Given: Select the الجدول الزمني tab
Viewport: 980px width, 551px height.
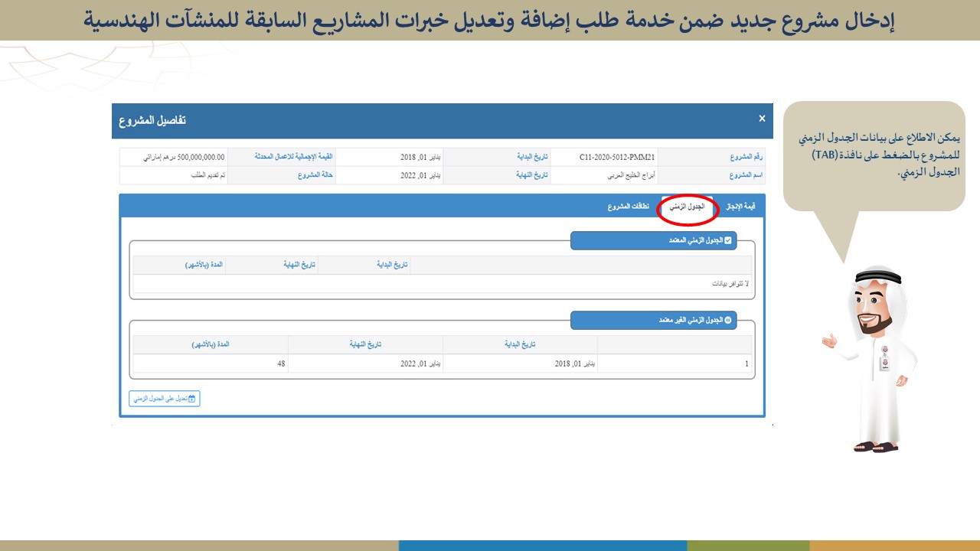Looking at the screenshot, I should [688, 207].
